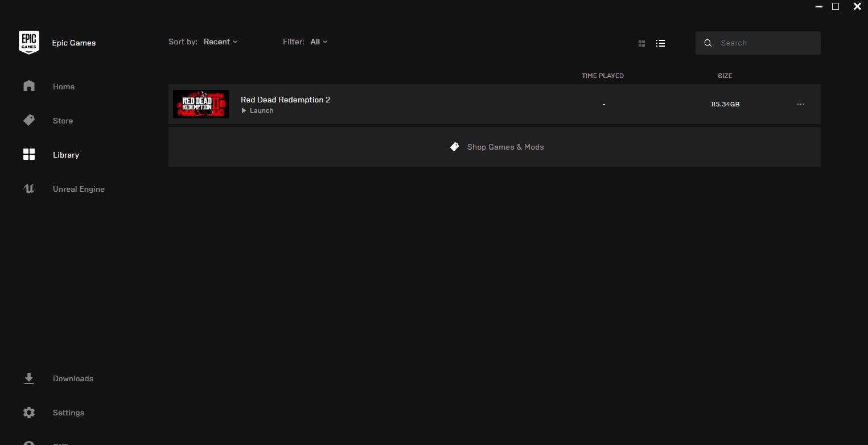Screen dimensions: 868x445
Task: Click the Launch play triangle icon
Action: (244, 110)
